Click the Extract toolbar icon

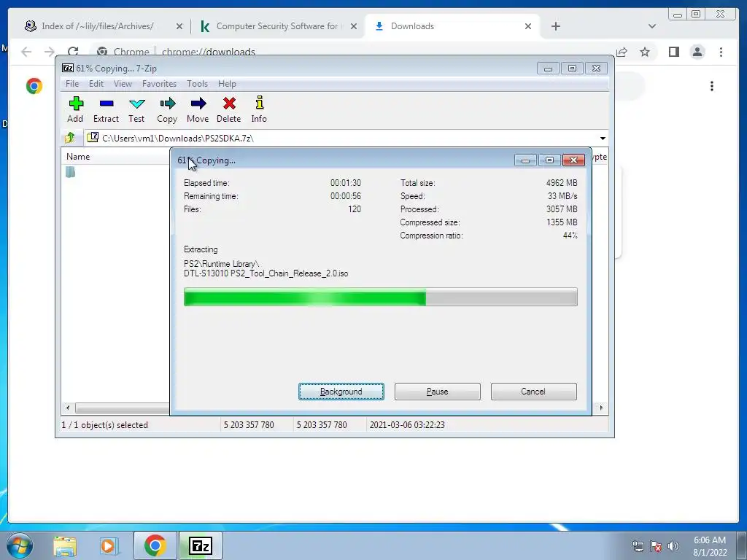pos(106,109)
